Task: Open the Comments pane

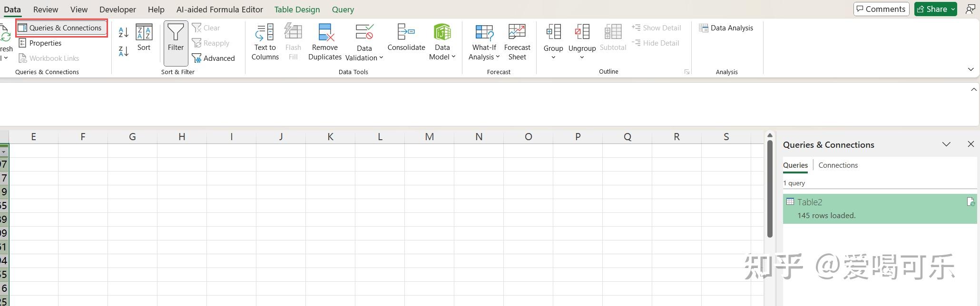Action: tap(881, 9)
